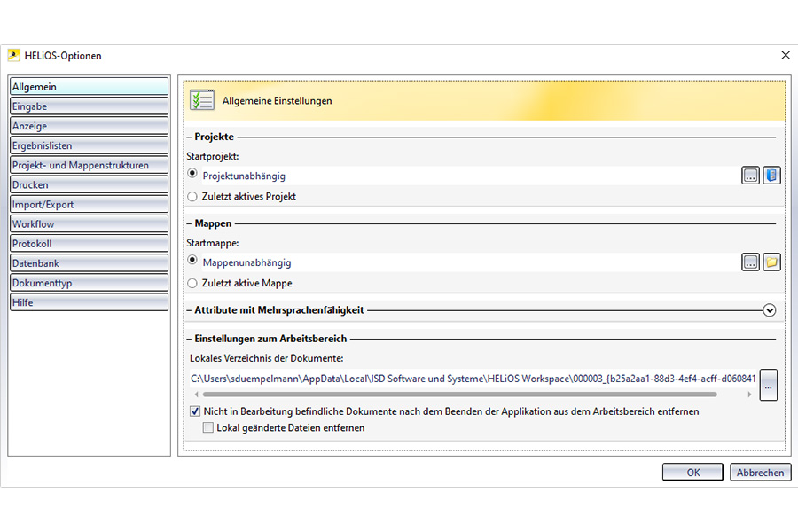Click the Allgemeine Einstellungen checklist icon
The image size is (798, 532).
202,100
